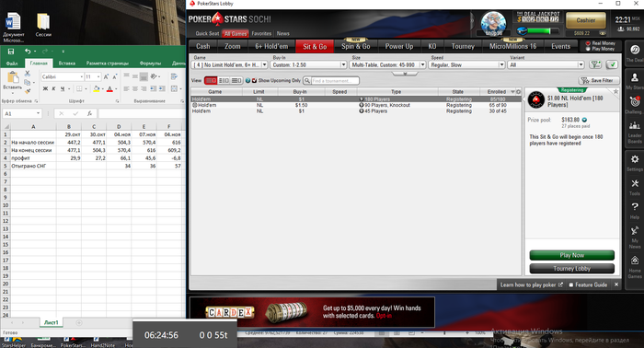This screenshot has width=644, height=348.
Task: Click the Excel Name Box showing A1
Action: (22, 113)
